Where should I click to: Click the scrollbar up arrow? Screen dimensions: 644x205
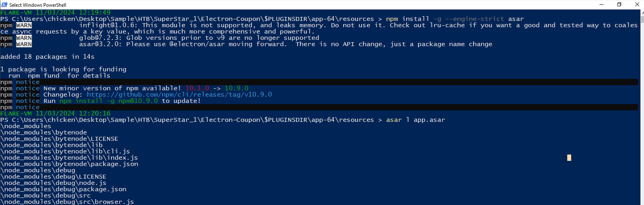pyautogui.click(x=642, y=13)
